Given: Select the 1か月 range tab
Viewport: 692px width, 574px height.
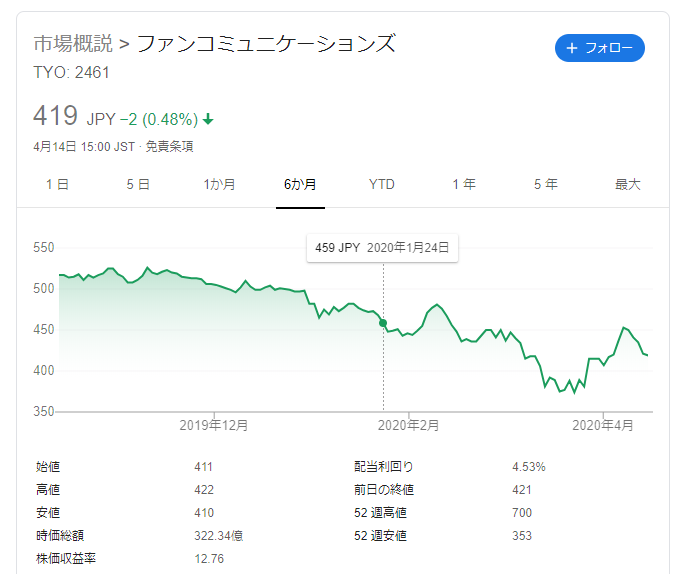Looking at the screenshot, I should (x=219, y=184).
